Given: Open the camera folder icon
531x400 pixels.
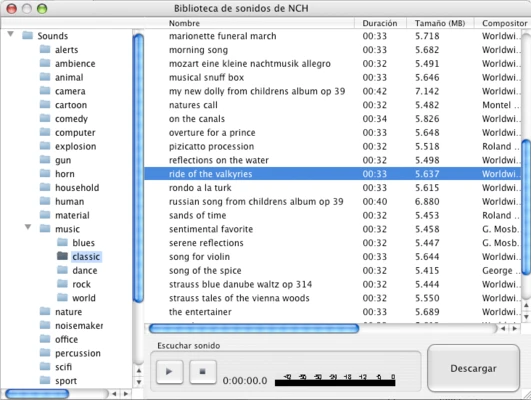Looking at the screenshot, I should (x=45, y=91).
